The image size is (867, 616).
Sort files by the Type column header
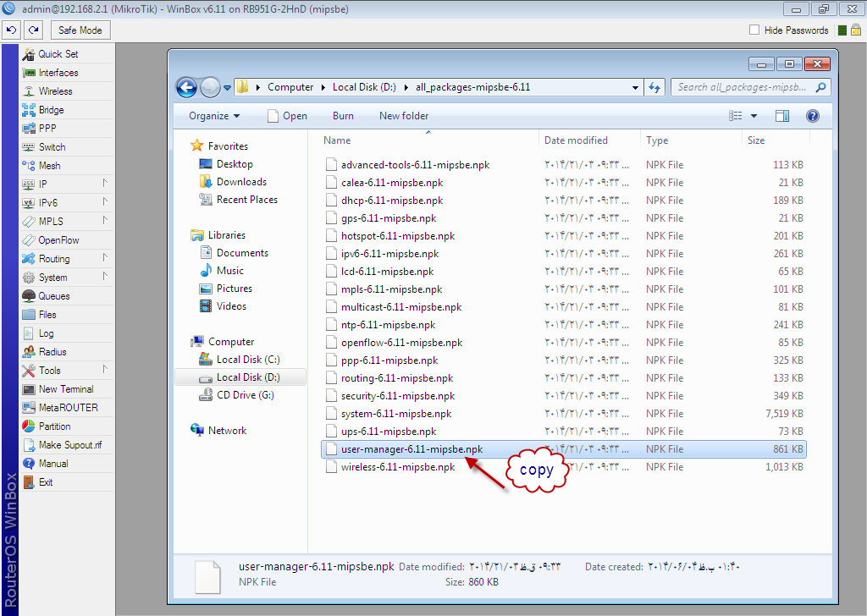[x=691, y=140]
